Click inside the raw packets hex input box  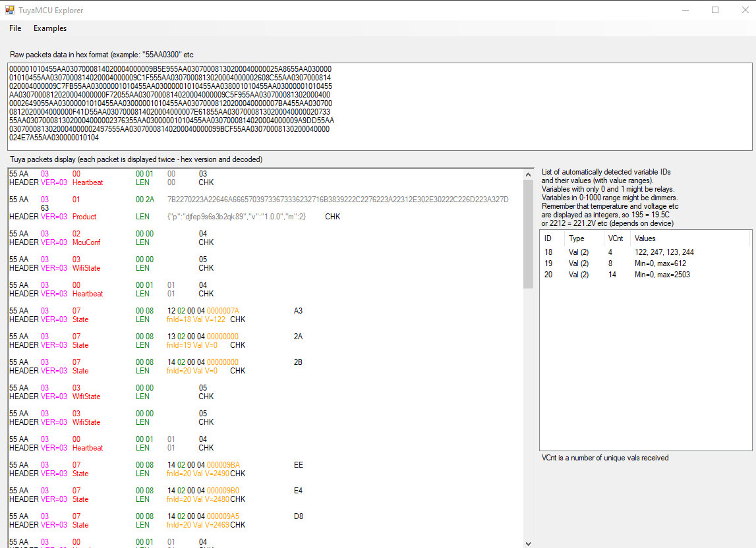380,107
